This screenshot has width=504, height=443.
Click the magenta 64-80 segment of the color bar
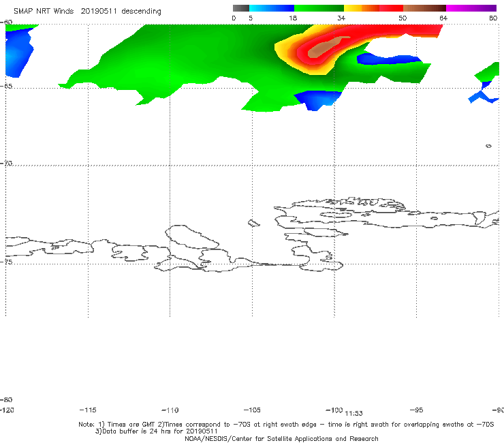(x=471, y=8)
